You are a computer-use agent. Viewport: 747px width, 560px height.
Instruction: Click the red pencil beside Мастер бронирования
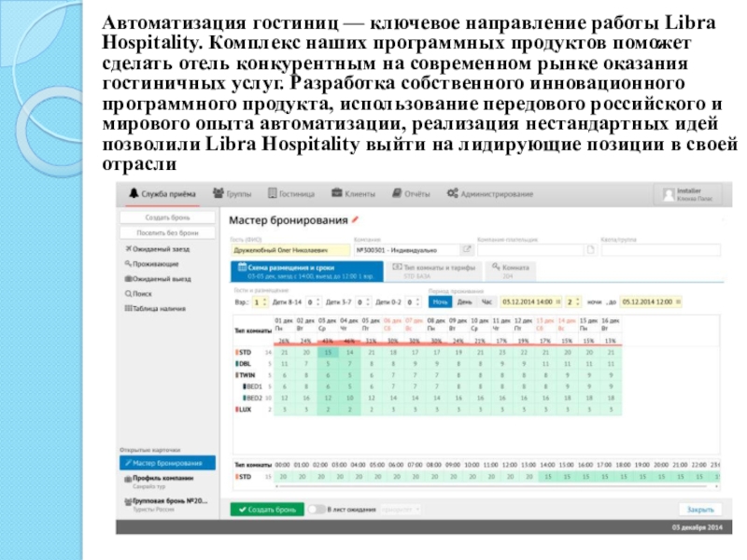pos(355,220)
